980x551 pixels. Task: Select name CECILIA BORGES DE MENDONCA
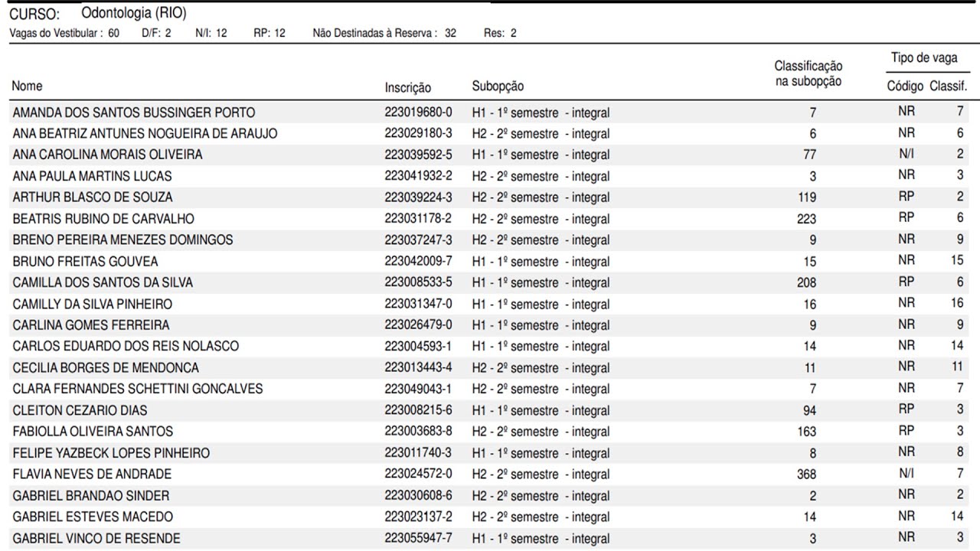pyautogui.click(x=106, y=367)
